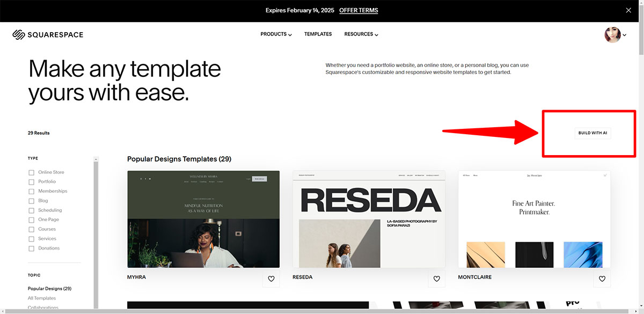Image resolution: width=644 pixels, height=314 pixels.
Task: Favorite the MONTCLAIRE template heart icon
Action: pos(602,279)
